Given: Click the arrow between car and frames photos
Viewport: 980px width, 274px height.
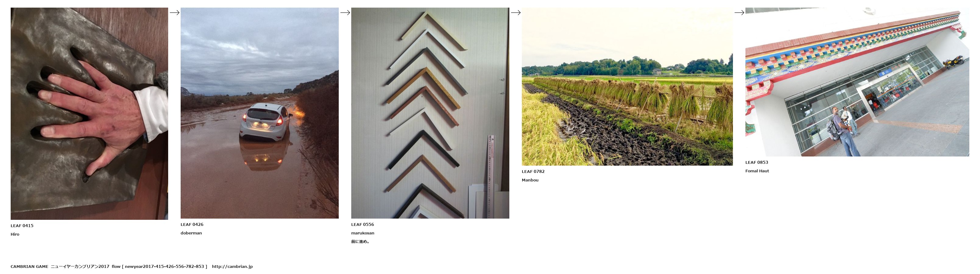Looking at the screenshot, I should point(345,12).
